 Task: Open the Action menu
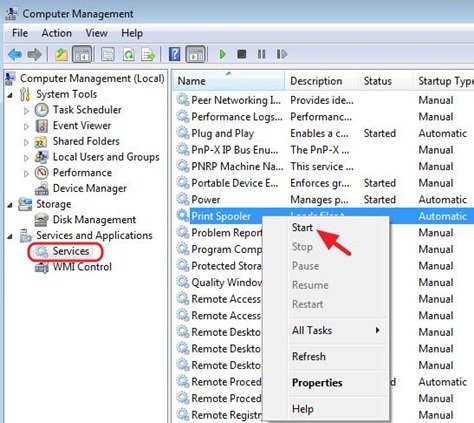(56, 33)
